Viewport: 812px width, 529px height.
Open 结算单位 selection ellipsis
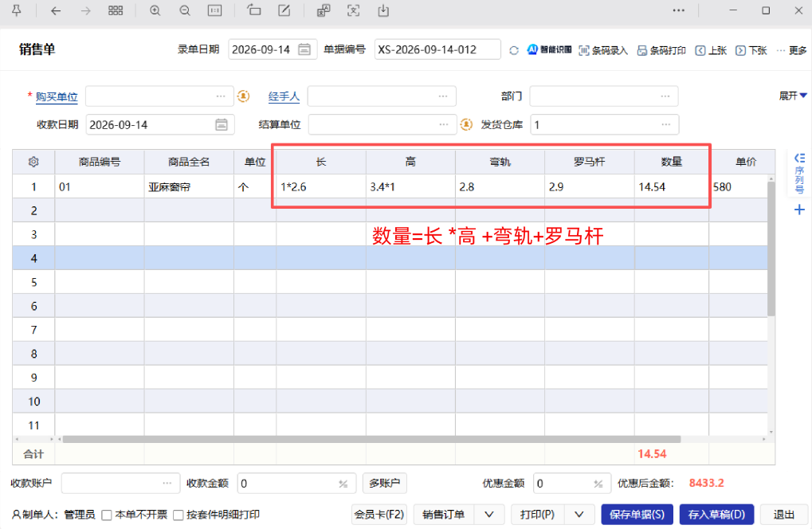click(x=444, y=125)
